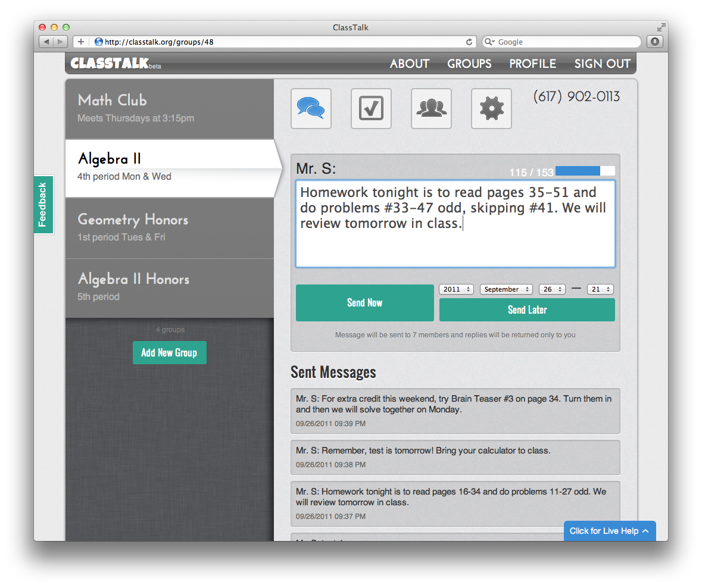Open the messages chat bubbles icon
Screen dimensions: 702x588
[311, 108]
